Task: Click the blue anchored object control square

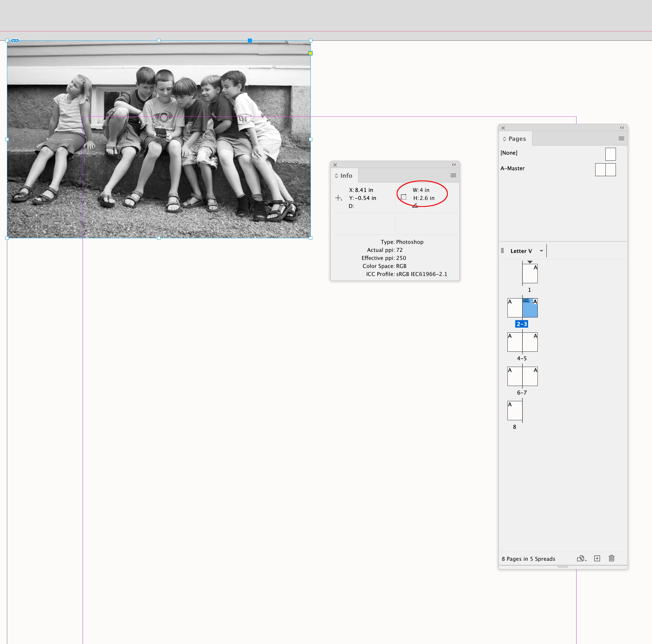Action: (250, 40)
